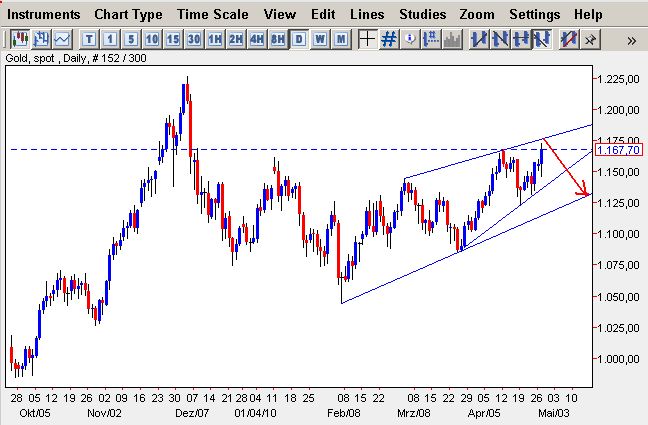
Task: Click the Dez/07 date axis label
Action: click(192, 413)
